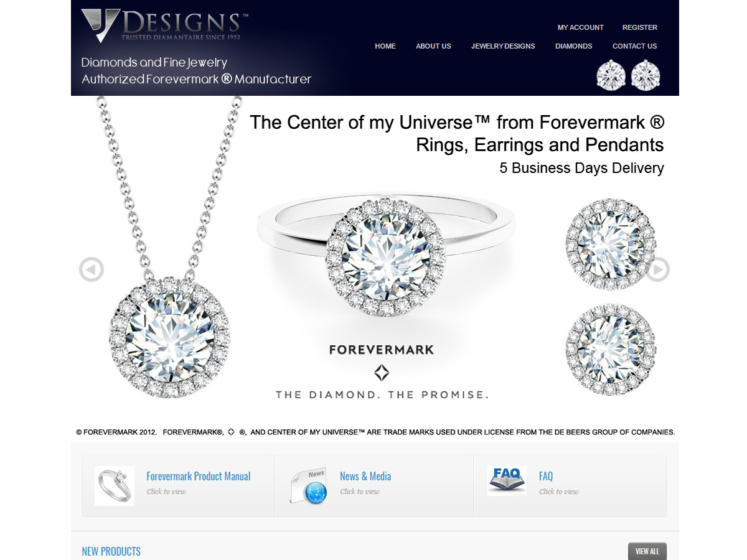Screen dimensions: 747x560
Task: Click the News & Media globe icon
Action: 309,486
